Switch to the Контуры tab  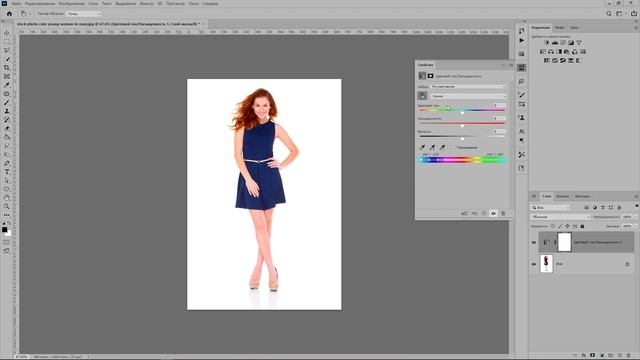582,196
